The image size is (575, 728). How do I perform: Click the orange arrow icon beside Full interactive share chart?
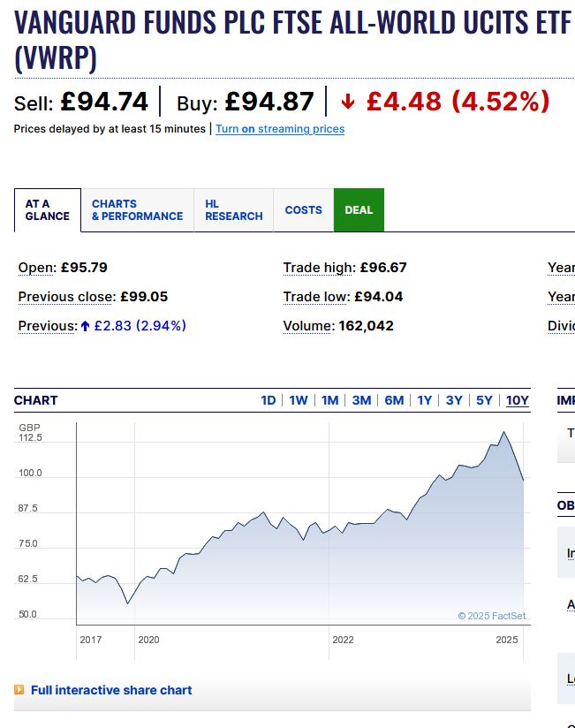pos(19,690)
